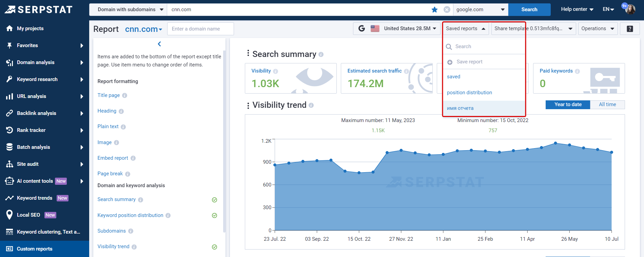Screen dimensions: 644x257
Task: Click info icon beside Plain text
Action: tap(123, 127)
